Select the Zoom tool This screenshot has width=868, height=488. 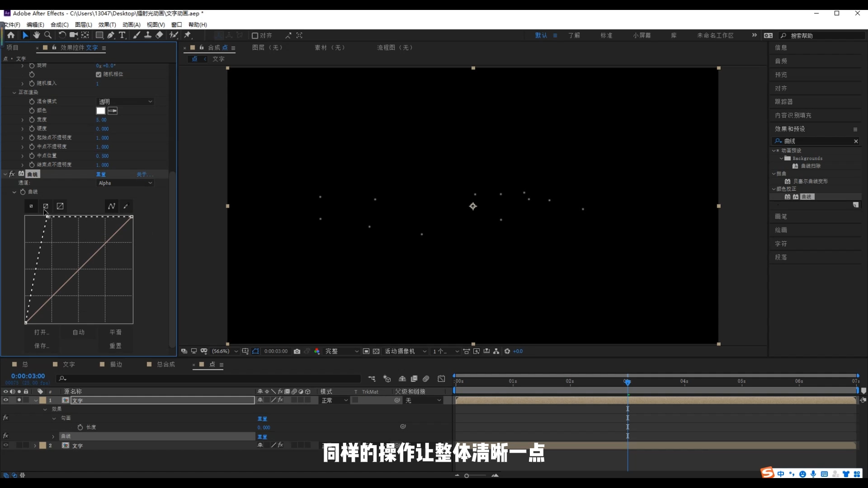pyautogui.click(x=47, y=35)
